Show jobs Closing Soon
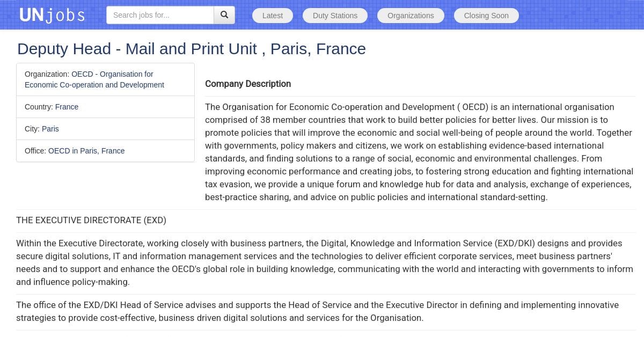 (x=486, y=16)
